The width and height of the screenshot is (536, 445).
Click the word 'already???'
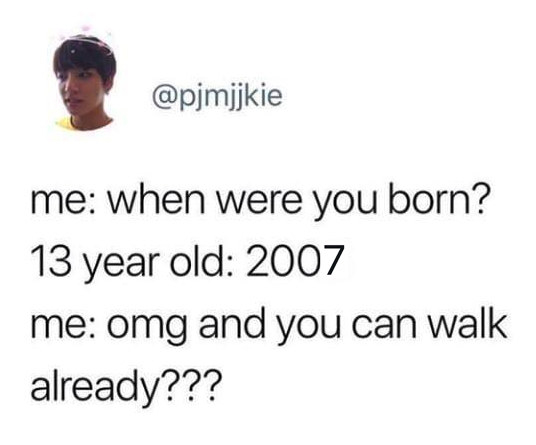pos(124,386)
